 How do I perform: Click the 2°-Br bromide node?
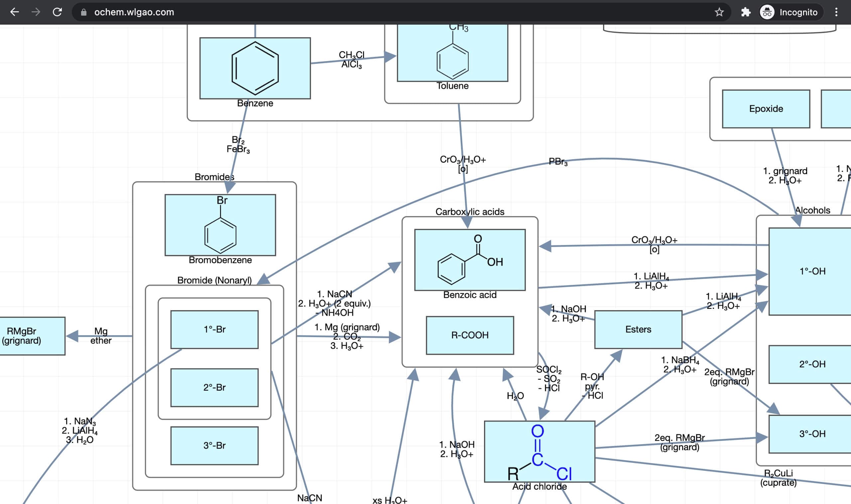click(214, 388)
